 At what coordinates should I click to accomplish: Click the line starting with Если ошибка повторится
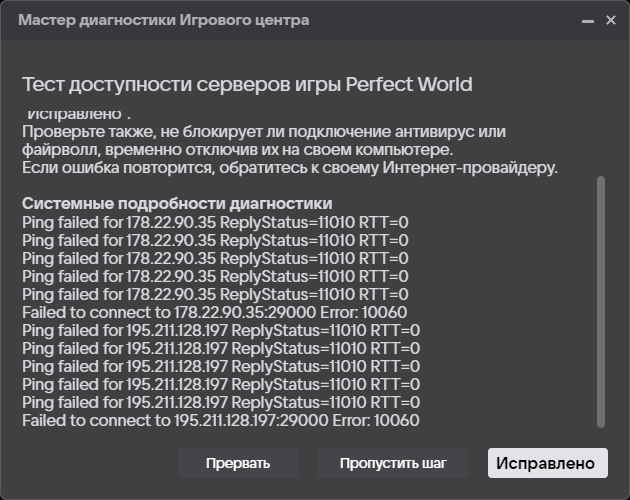point(290,167)
